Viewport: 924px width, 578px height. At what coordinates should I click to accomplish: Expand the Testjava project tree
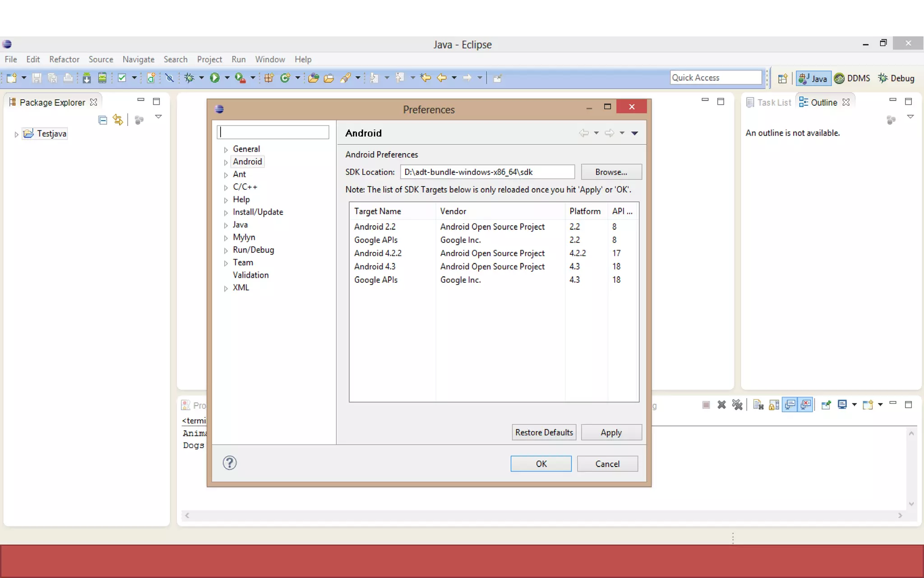[x=16, y=134]
